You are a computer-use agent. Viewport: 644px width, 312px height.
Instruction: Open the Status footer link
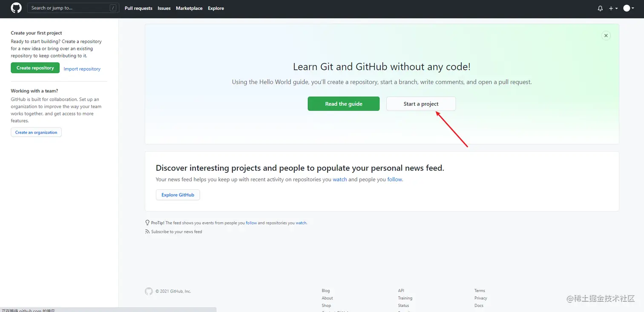[x=403, y=305]
